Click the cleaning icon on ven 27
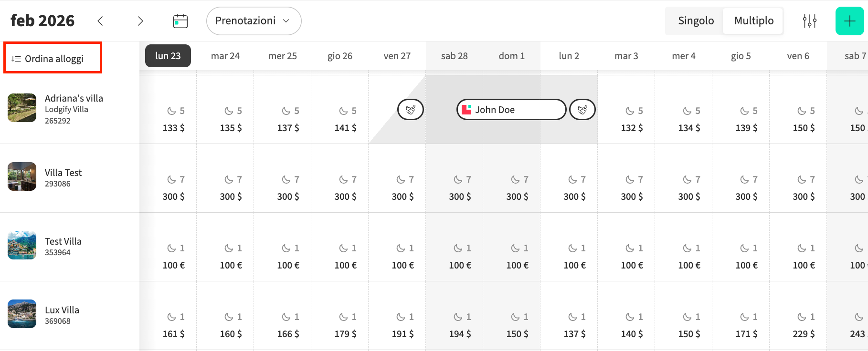 [x=411, y=110]
